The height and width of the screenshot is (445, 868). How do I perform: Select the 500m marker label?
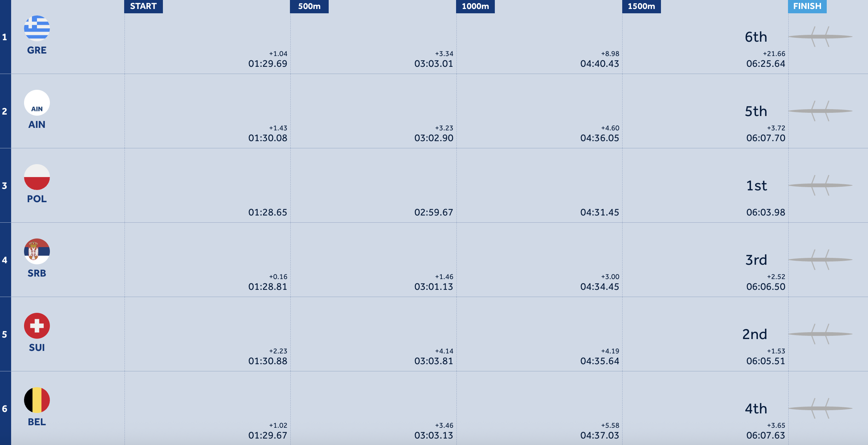309,6
